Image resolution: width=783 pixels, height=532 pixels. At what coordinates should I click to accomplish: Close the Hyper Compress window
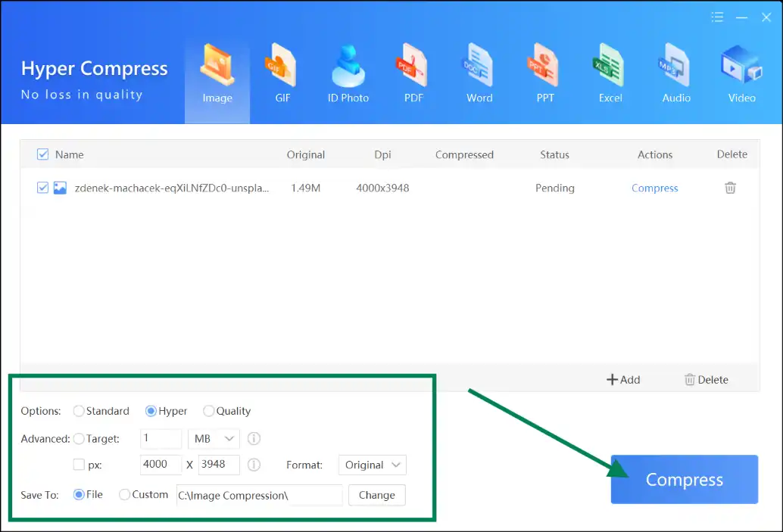tap(766, 17)
